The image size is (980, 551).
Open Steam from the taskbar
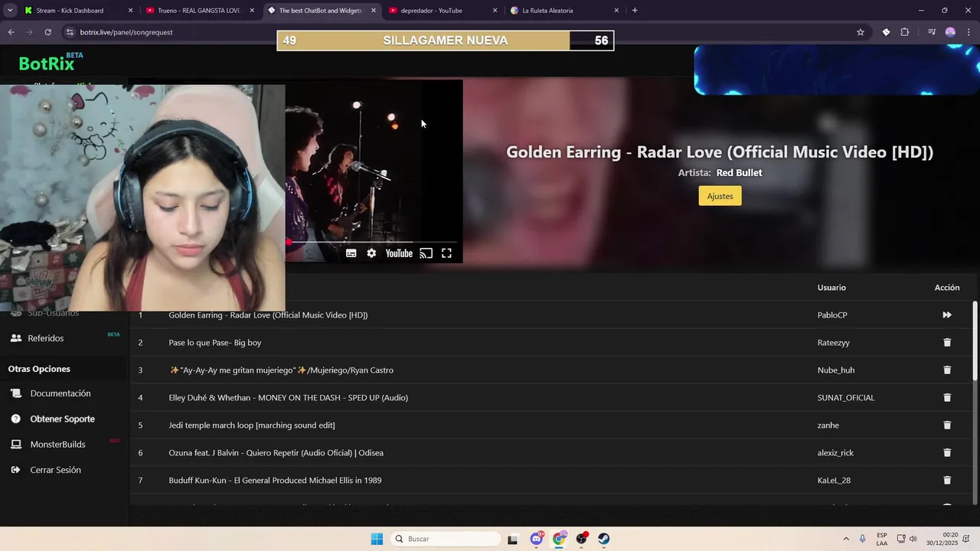[604, 539]
